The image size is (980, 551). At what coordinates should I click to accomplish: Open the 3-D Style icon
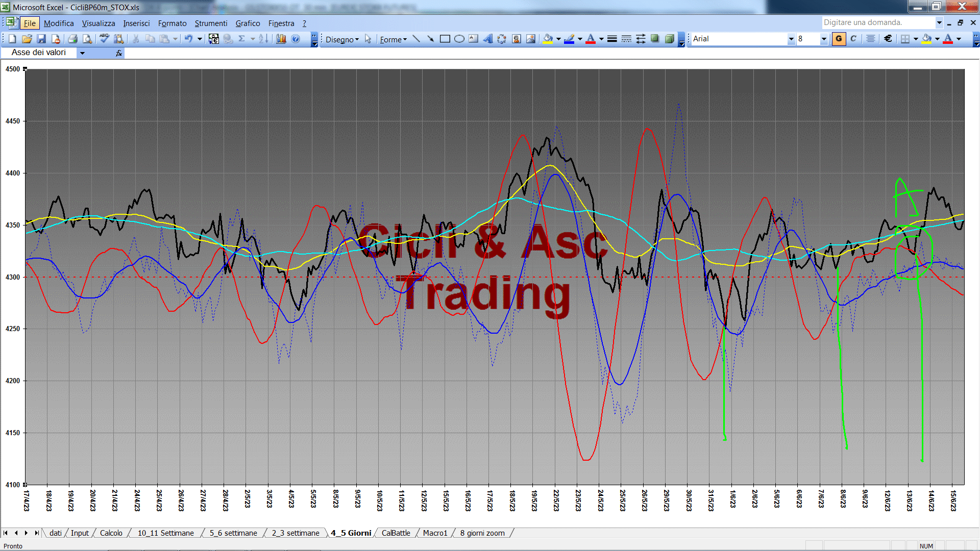click(669, 39)
